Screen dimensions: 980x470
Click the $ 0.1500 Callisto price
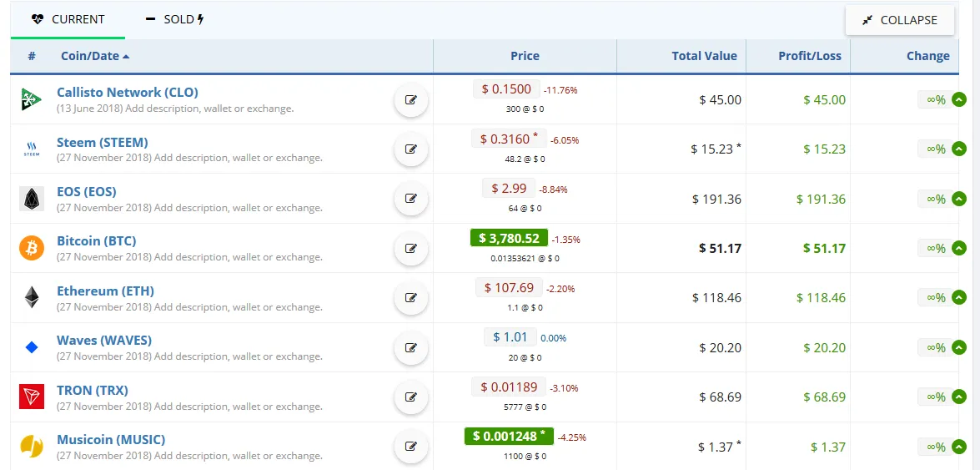507,88
